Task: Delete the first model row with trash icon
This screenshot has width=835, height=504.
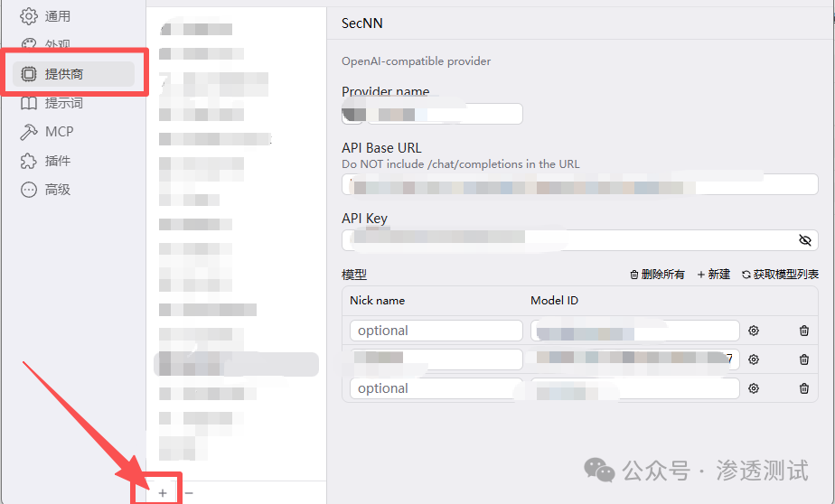Action: [804, 331]
